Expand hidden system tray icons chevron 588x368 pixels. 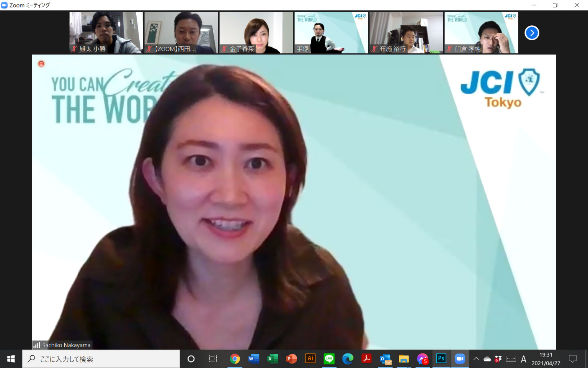[x=476, y=359]
